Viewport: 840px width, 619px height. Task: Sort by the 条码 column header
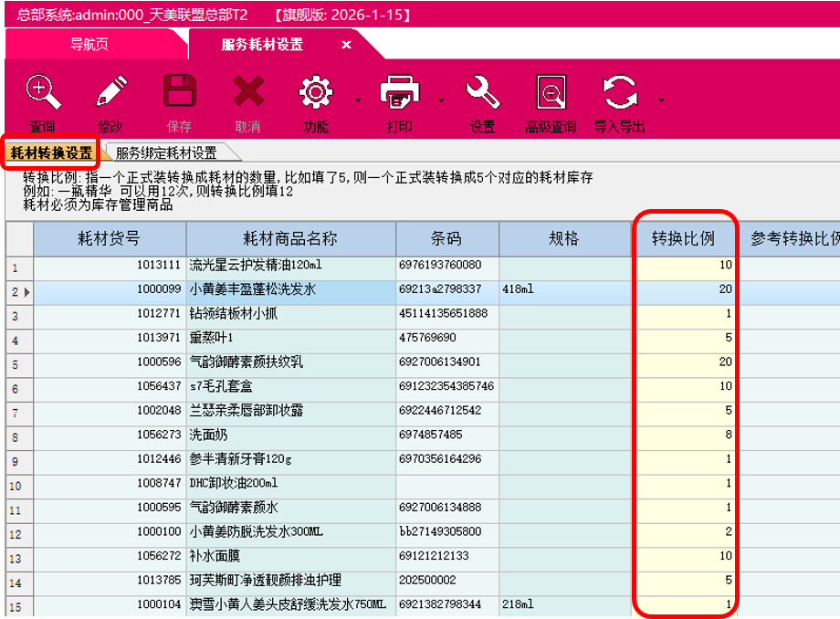[x=446, y=238]
